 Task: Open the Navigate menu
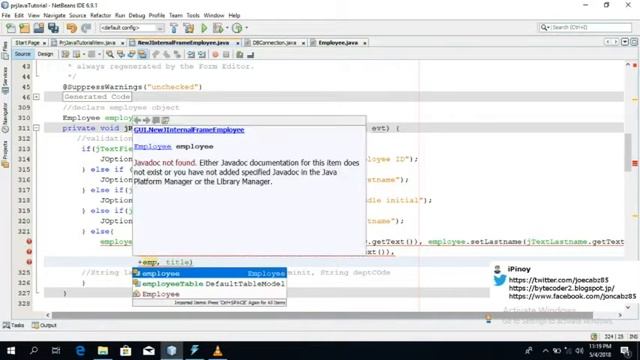(x=54, y=16)
